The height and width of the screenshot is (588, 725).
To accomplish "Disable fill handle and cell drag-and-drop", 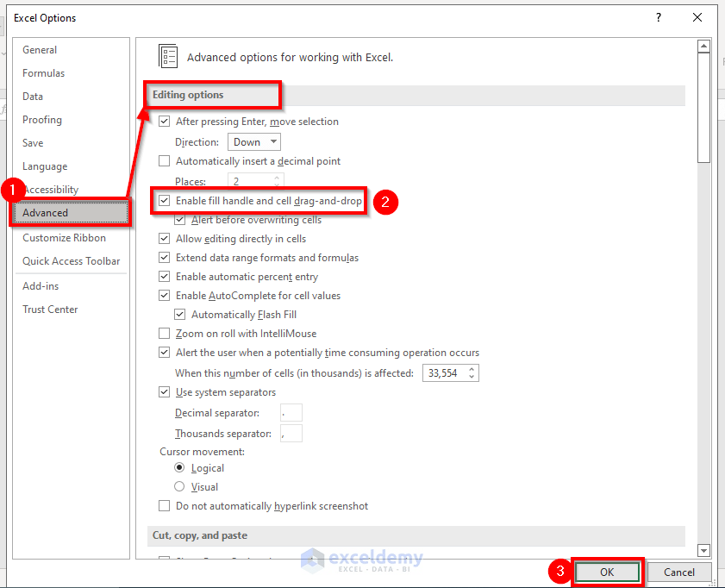I will [164, 200].
